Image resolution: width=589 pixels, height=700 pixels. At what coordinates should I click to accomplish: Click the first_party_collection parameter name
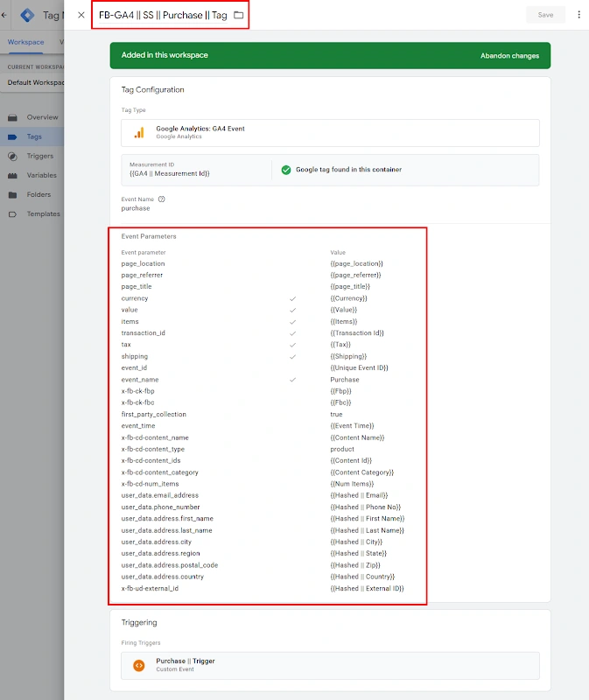point(154,414)
